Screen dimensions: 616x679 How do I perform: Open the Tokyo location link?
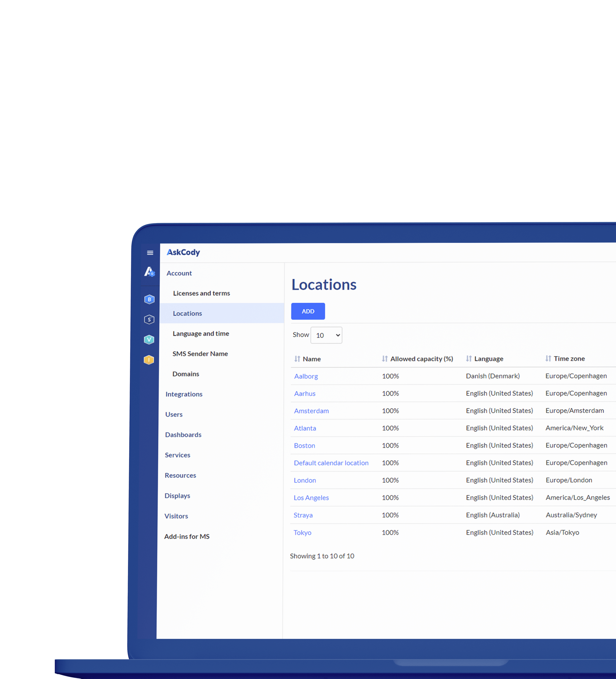302,532
